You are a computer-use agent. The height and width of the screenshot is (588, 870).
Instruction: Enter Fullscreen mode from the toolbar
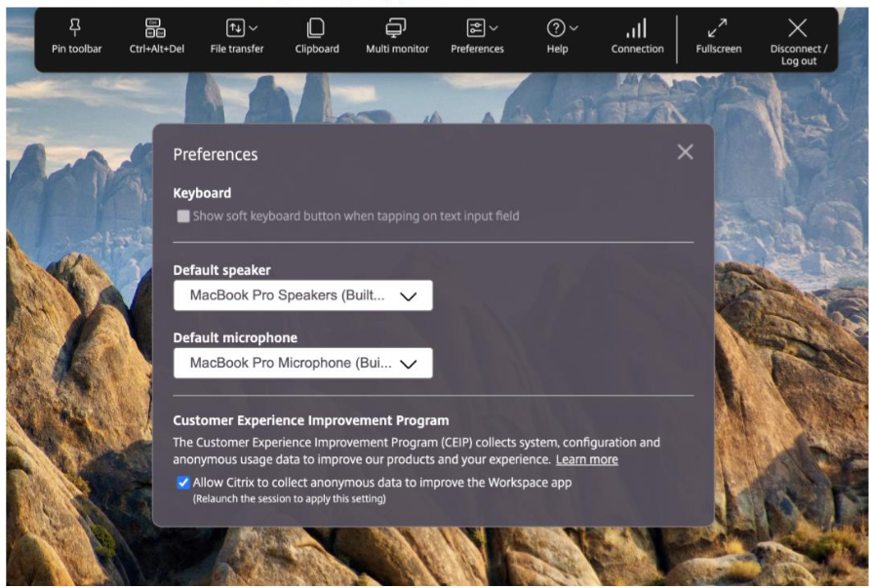tap(719, 28)
